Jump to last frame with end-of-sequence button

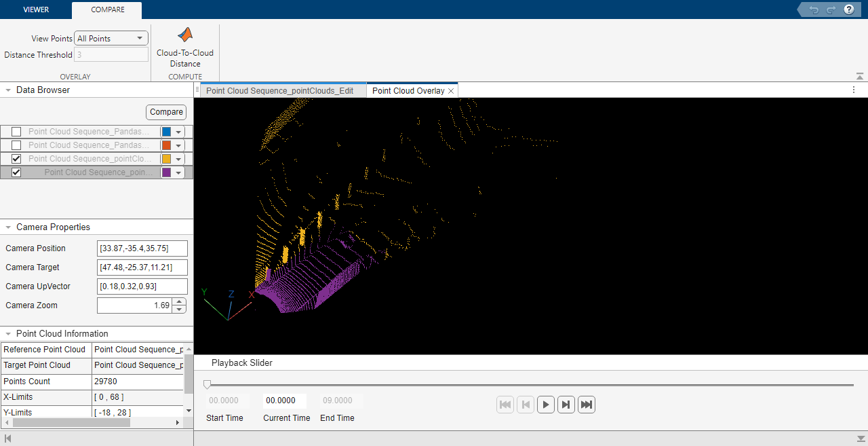586,404
